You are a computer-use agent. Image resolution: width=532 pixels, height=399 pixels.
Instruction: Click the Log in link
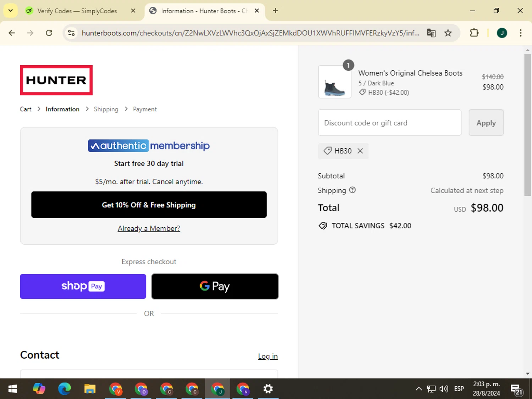click(x=268, y=356)
